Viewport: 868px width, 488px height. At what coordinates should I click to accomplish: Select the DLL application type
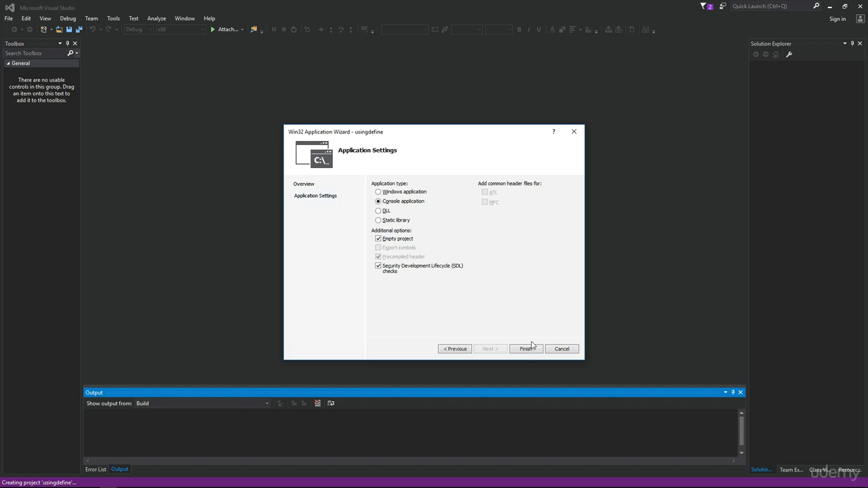click(x=378, y=211)
